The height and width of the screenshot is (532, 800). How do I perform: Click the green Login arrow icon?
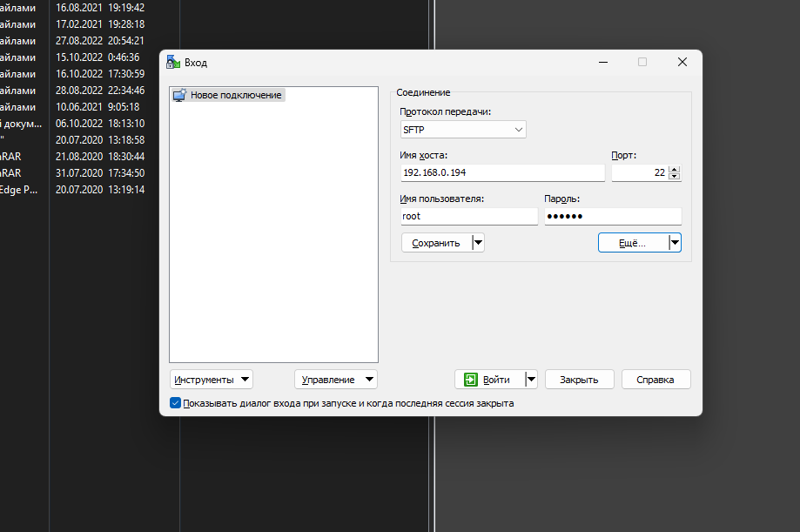pyautogui.click(x=471, y=380)
